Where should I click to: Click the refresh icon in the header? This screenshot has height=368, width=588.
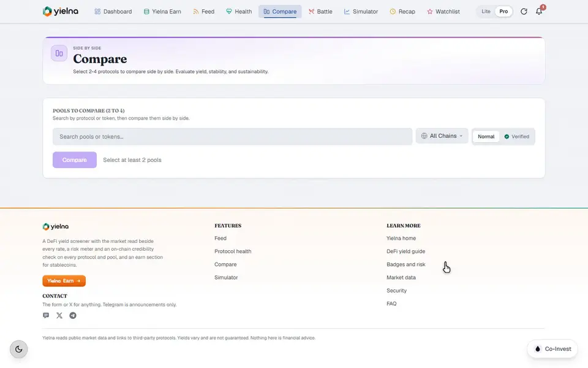click(524, 11)
